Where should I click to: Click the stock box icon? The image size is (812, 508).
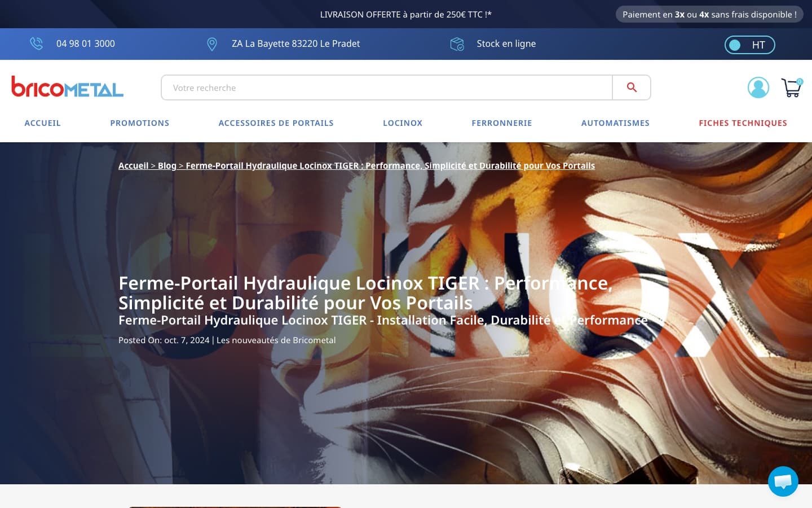(457, 44)
